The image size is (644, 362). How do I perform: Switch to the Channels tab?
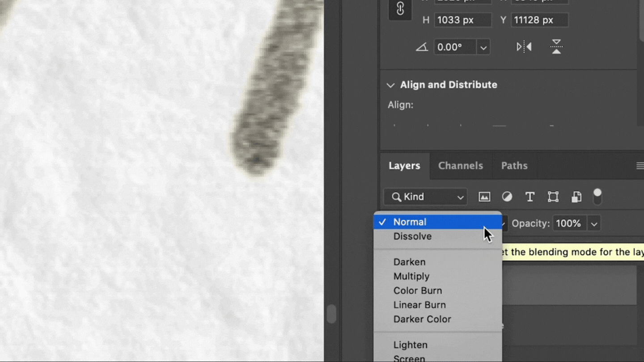point(461,165)
